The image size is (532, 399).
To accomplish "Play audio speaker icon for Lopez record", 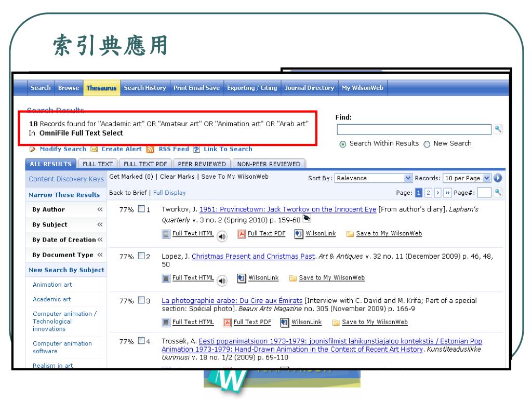I will tap(222, 281).
